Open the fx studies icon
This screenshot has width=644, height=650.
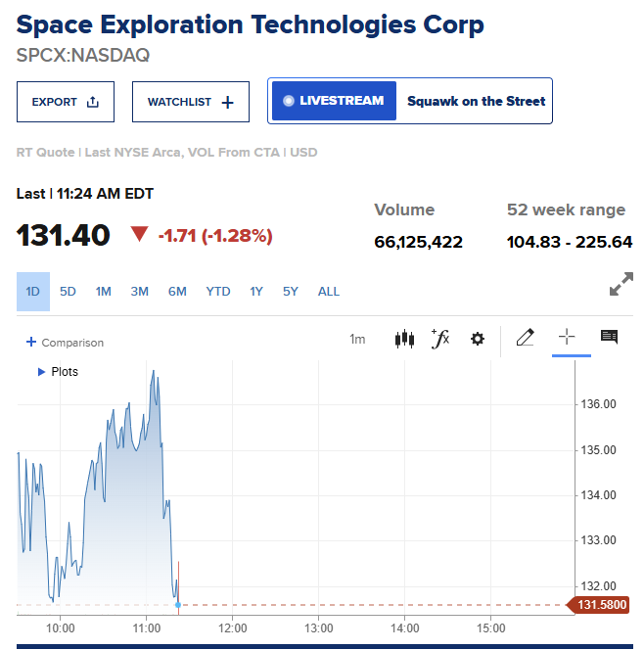(440, 339)
